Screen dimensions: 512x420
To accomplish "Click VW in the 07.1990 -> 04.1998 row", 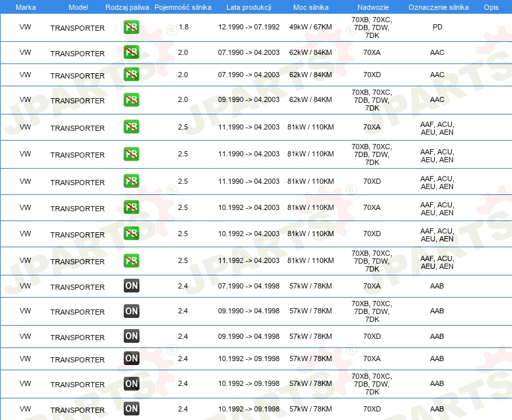I will pos(25,286).
